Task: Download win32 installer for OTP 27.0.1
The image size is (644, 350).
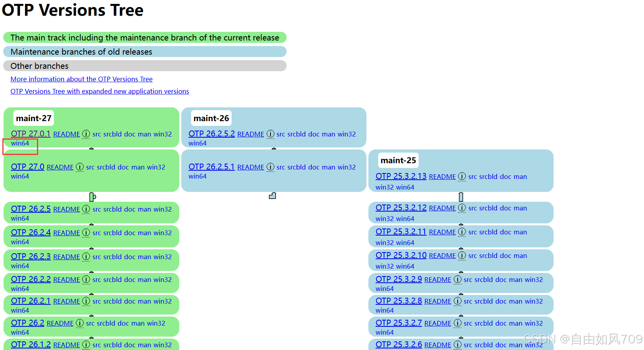Action: point(163,134)
